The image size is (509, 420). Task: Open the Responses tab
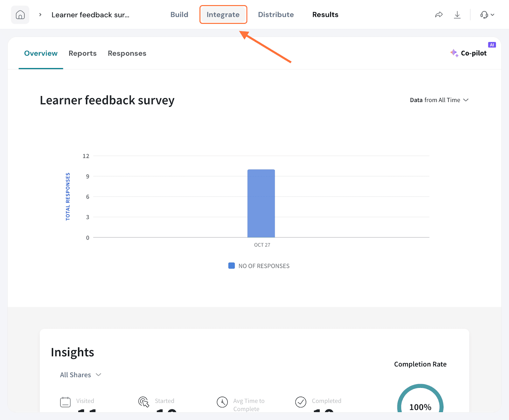tap(127, 53)
